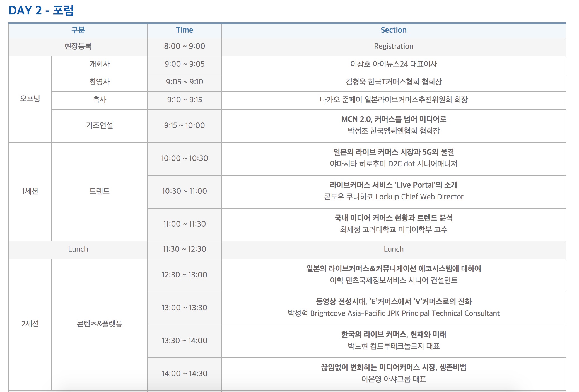Click the MCN 2.0 keynote title
The height and width of the screenshot is (392, 579).
pyautogui.click(x=393, y=119)
